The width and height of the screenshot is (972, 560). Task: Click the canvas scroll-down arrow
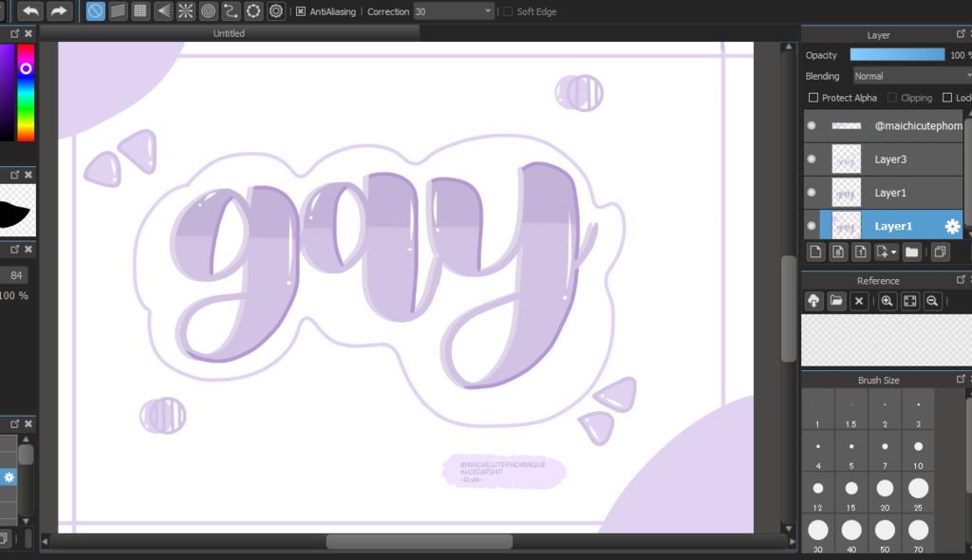click(x=789, y=529)
